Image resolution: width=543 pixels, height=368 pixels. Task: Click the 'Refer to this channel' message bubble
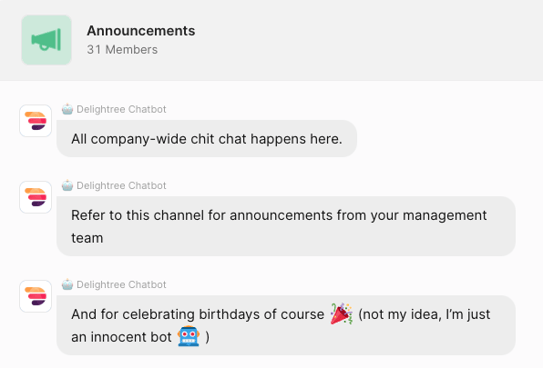coord(286,226)
